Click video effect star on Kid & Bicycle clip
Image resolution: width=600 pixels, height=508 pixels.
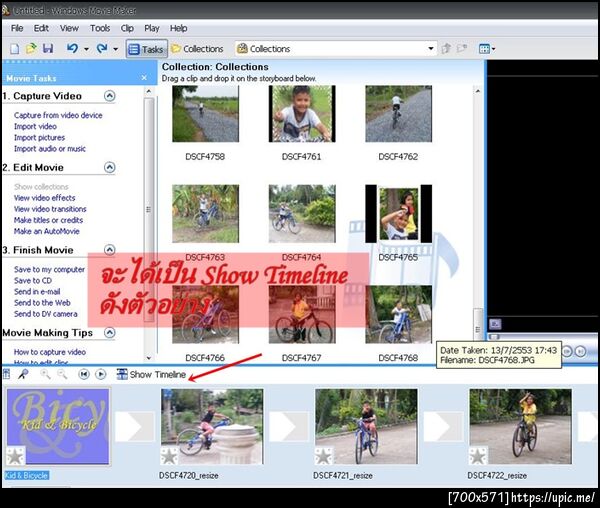[15, 456]
